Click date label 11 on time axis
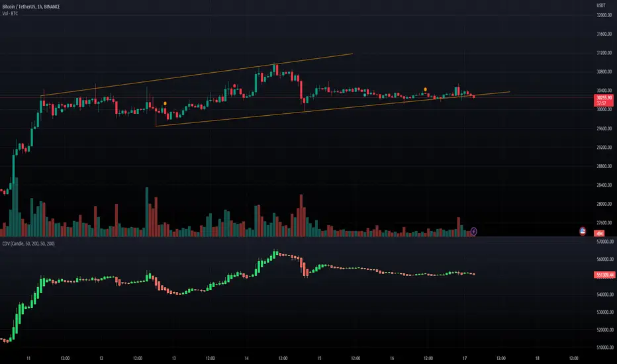The image size is (617, 364). point(28,359)
